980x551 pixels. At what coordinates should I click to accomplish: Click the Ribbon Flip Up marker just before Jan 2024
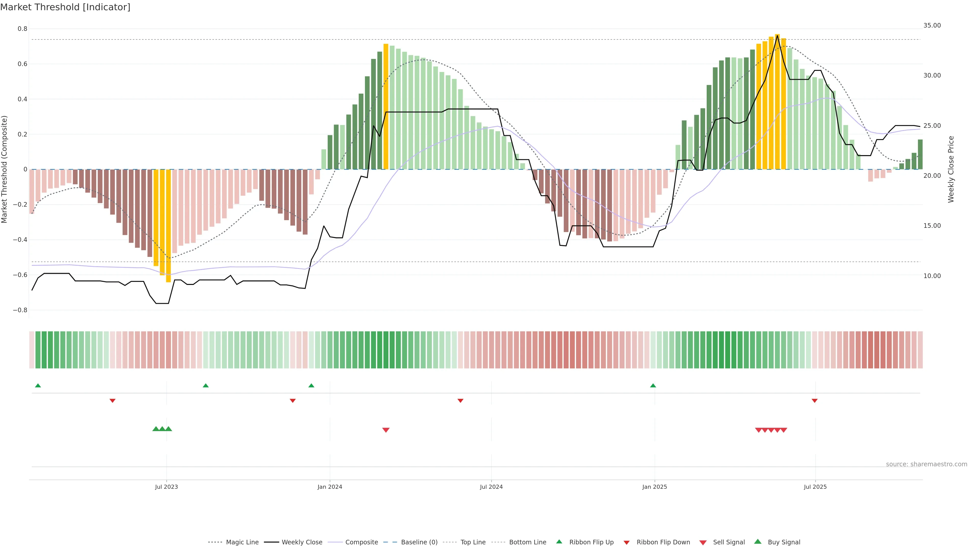click(x=311, y=386)
